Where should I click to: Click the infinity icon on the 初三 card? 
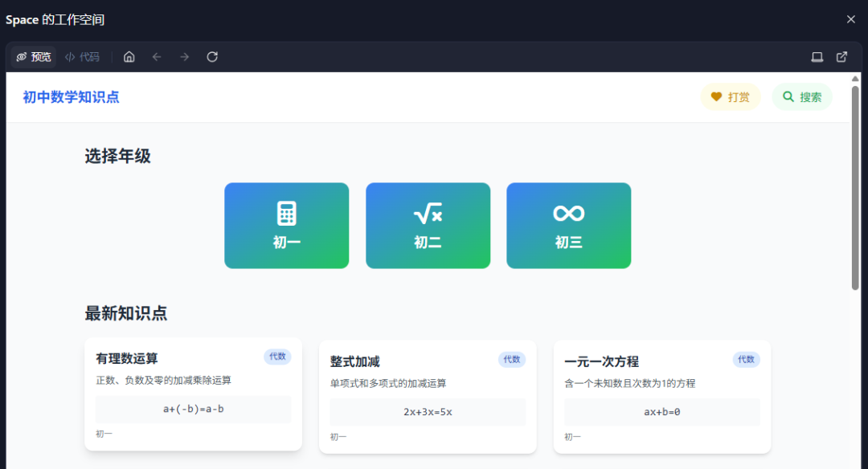coord(568,210)
